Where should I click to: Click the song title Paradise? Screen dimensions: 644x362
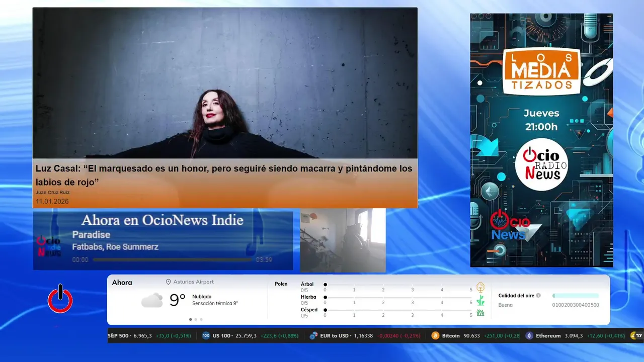point(91,235)
